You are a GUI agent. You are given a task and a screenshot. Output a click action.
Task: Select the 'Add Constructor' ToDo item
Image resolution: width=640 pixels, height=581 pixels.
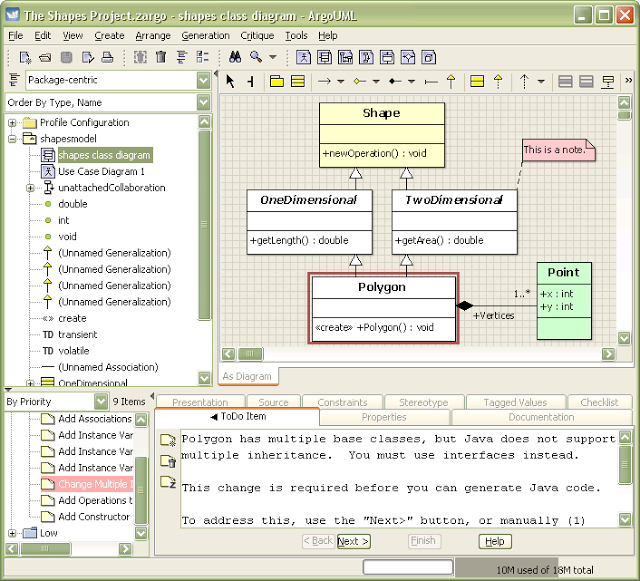tap(86, 516)
